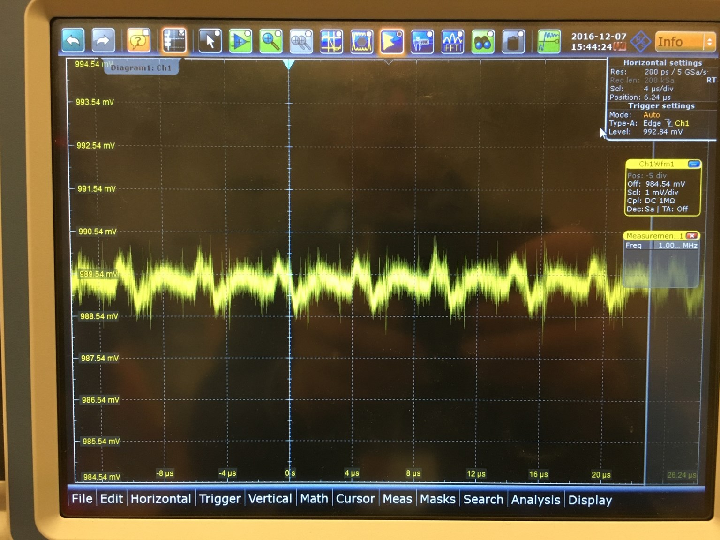Image resolution: width=720 pixels, height=540 pixels.
Task: Click the 993.54 mV axis label
Action: [95, 102]
